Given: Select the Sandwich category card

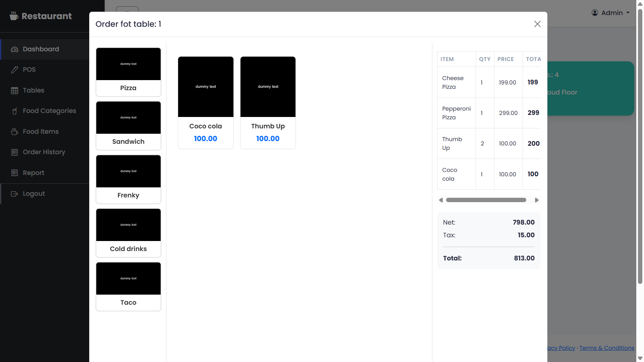Looking at the screenshot, I should click(128, 126).
